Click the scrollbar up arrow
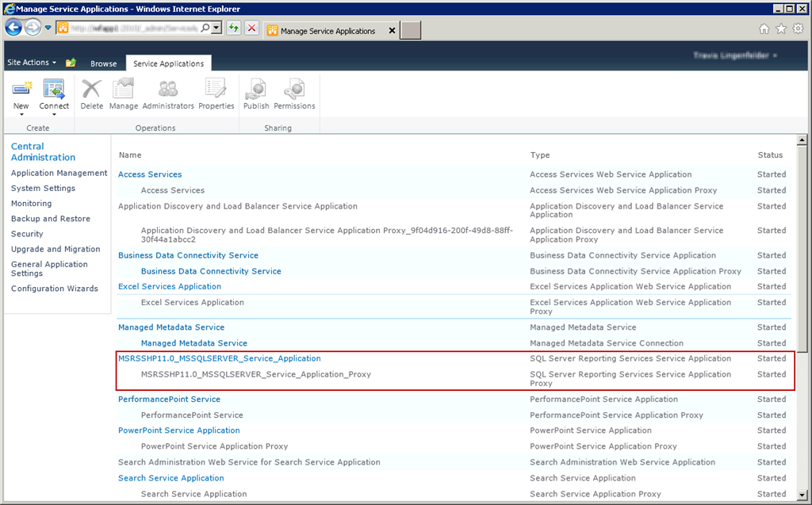The image size is (812, 505). 802,140
